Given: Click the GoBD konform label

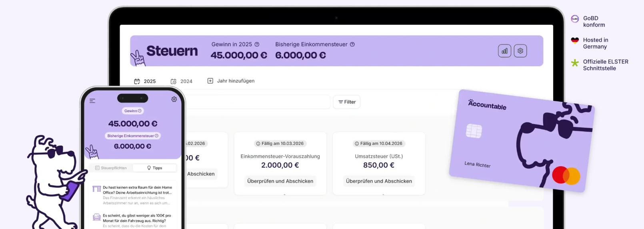Looking at the screenshot, I should click(594, 22).
